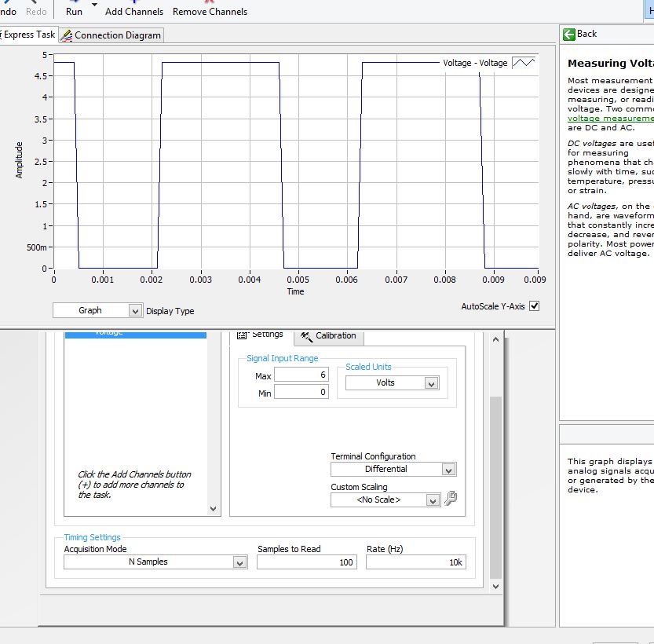Screen dimensions: 654x644
Task: Click the Samples to Read field
Action: (306, 562)
